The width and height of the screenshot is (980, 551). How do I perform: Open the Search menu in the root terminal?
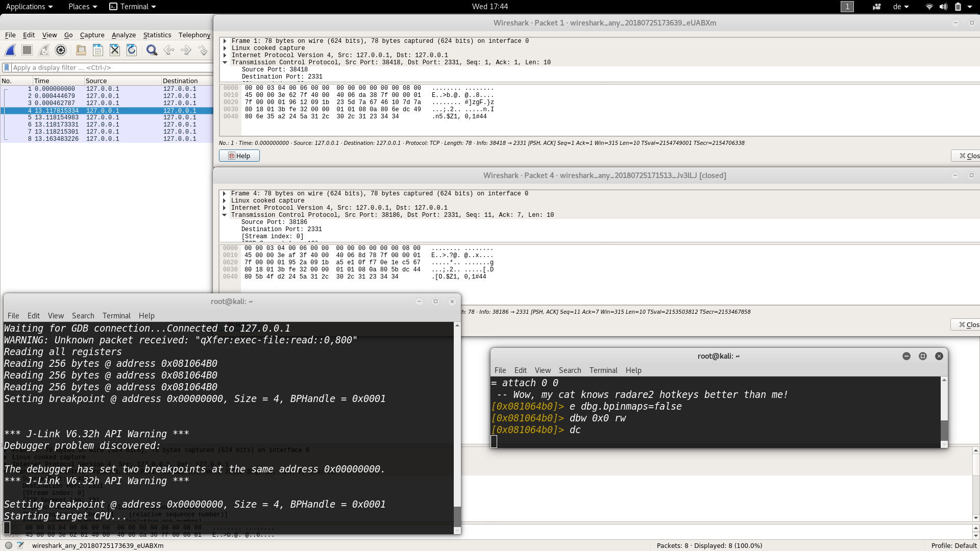(83, 316)
